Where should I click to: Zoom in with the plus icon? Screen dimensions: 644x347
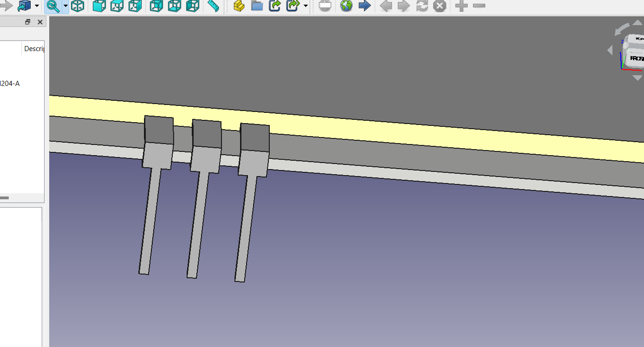pos(461,6)
